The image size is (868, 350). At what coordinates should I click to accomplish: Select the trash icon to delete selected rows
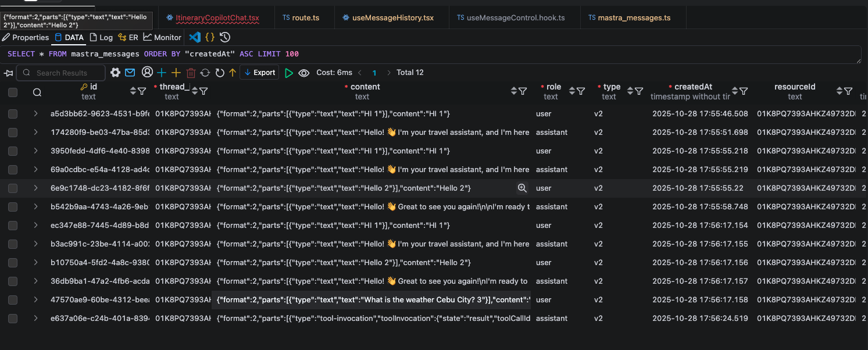coord(191,73)
